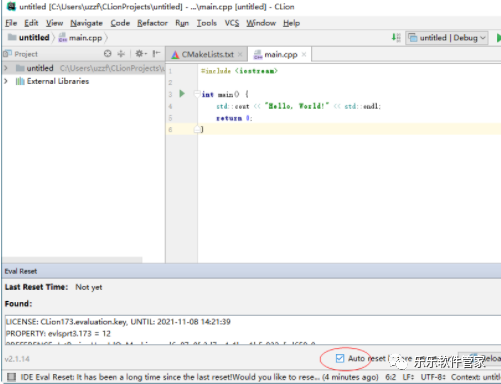Open the Refactor menu
The height and width of the screenshot is (384, 501).
[x=152, y=23]
